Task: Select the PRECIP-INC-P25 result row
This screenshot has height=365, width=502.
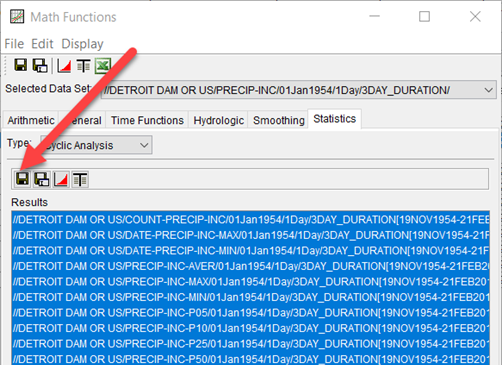Action: (x=251, y=344)
